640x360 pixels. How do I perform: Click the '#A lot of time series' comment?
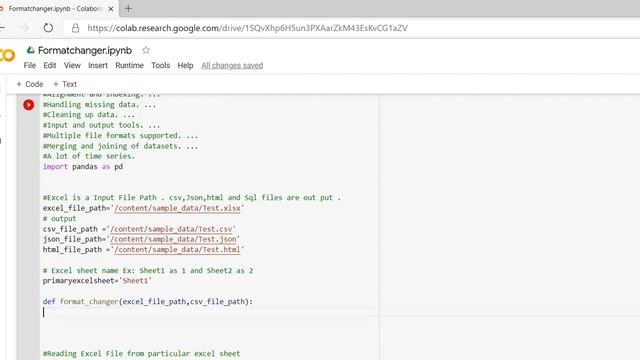[89, 156]
